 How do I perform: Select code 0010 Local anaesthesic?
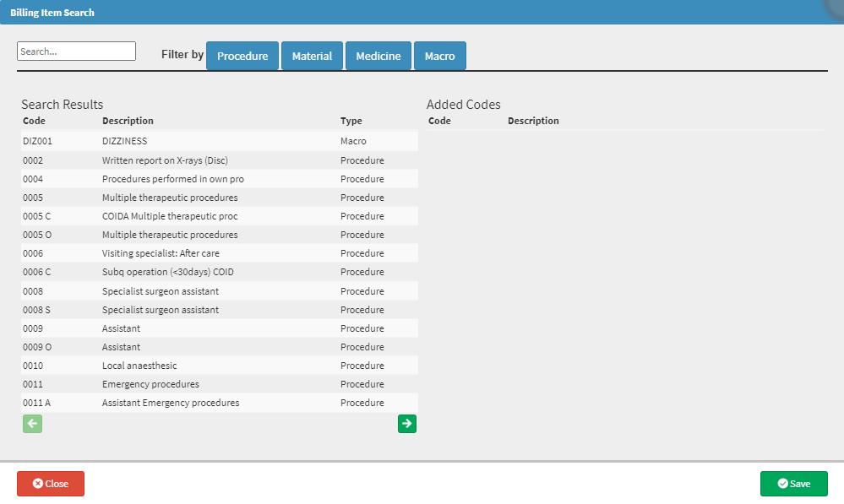point(139,366)
